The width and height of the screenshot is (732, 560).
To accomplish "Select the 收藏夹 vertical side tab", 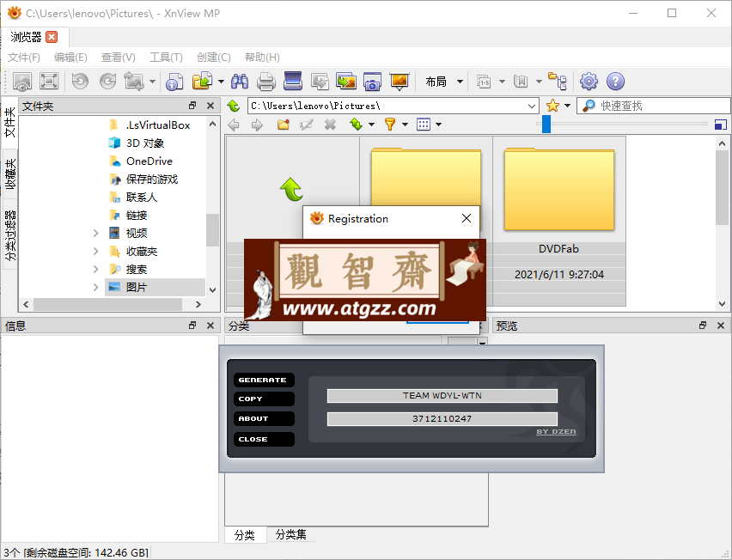I will coord(9,173).
